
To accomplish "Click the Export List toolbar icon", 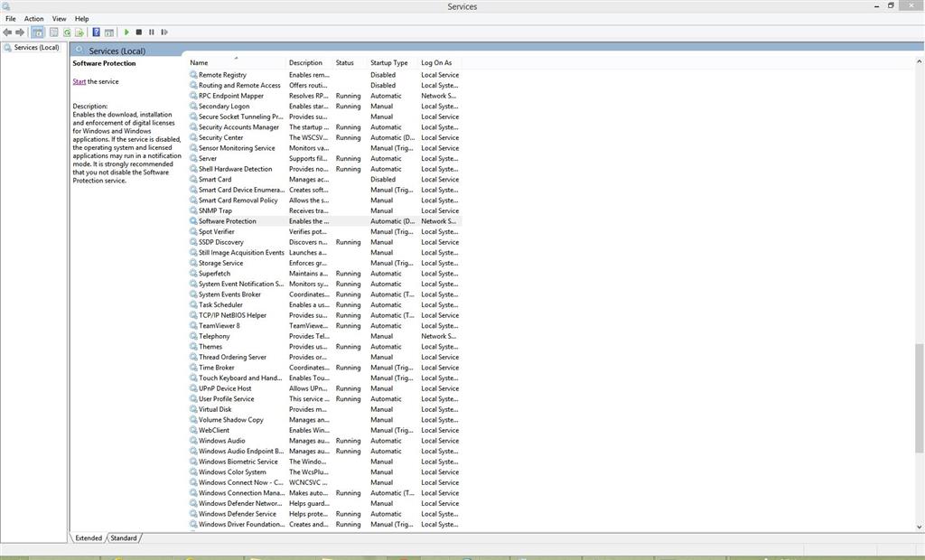I will coord(79,33).
